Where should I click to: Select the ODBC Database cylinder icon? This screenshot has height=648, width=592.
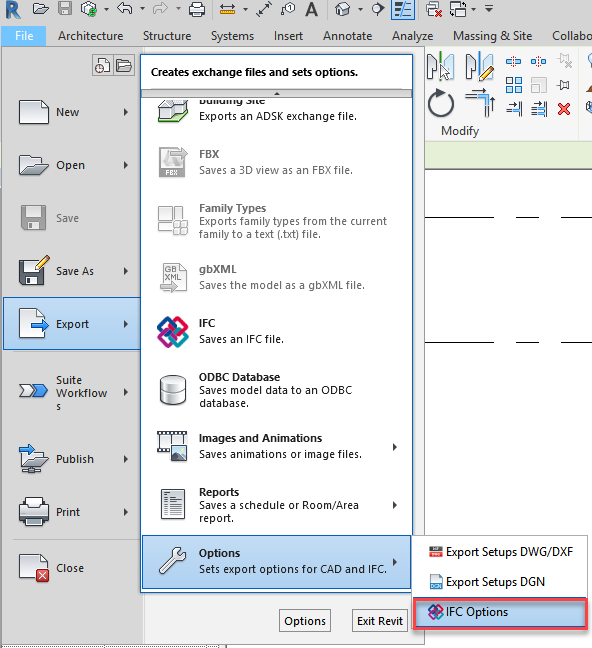(173, 390)
